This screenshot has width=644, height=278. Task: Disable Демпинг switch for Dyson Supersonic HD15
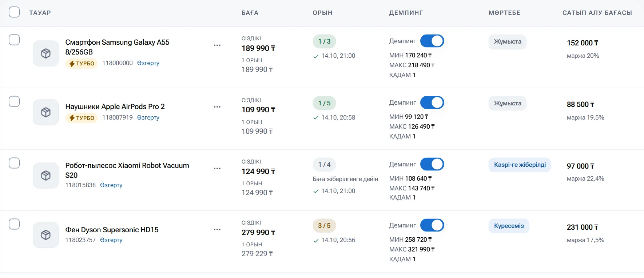(x=432, y=225)
